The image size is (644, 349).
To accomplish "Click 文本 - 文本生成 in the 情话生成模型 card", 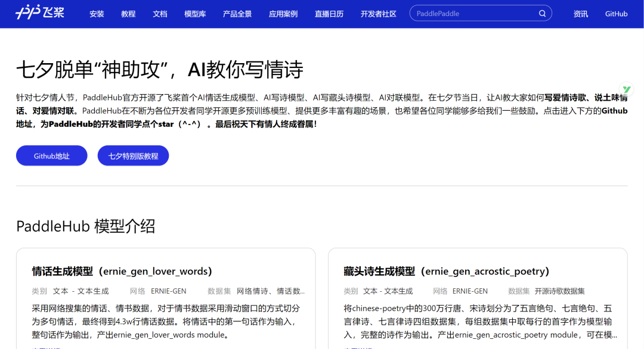I will pos(80,291).
